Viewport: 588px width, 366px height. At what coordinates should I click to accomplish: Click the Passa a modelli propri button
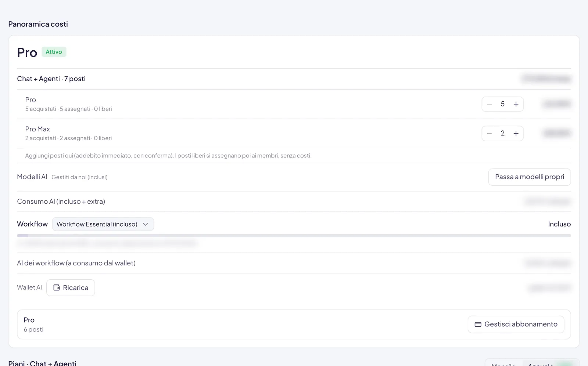tap(530, 177)
